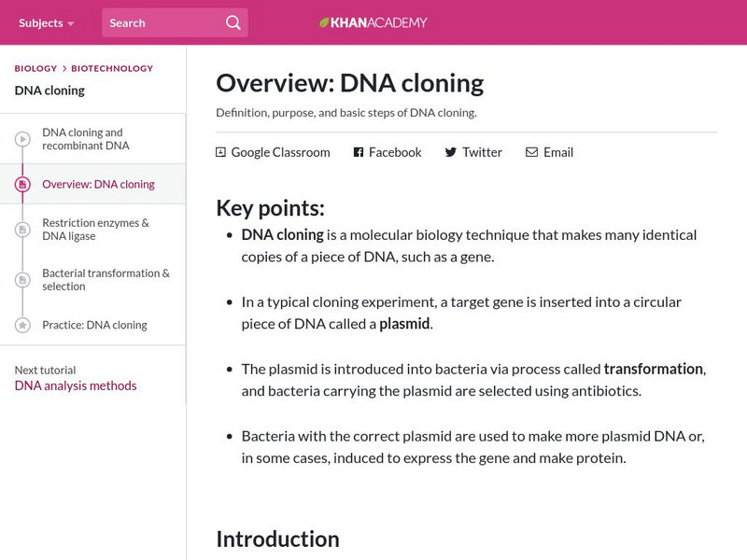Screen dimensions: 747x560
Task: Select Practice: DNA cloning in sidebar
Action: click(94, 325)
